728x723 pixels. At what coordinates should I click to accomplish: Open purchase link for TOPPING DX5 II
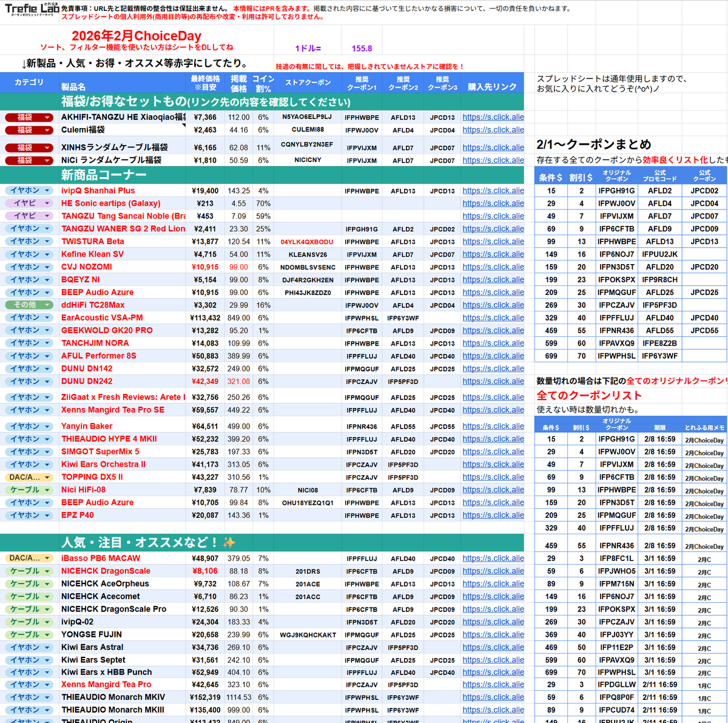(x=493, y=477)
